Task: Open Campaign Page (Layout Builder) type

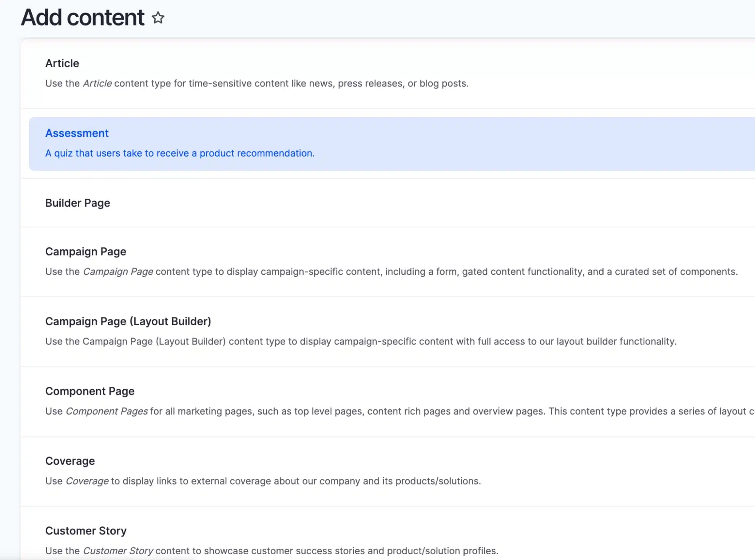Action: pos(128,321)
